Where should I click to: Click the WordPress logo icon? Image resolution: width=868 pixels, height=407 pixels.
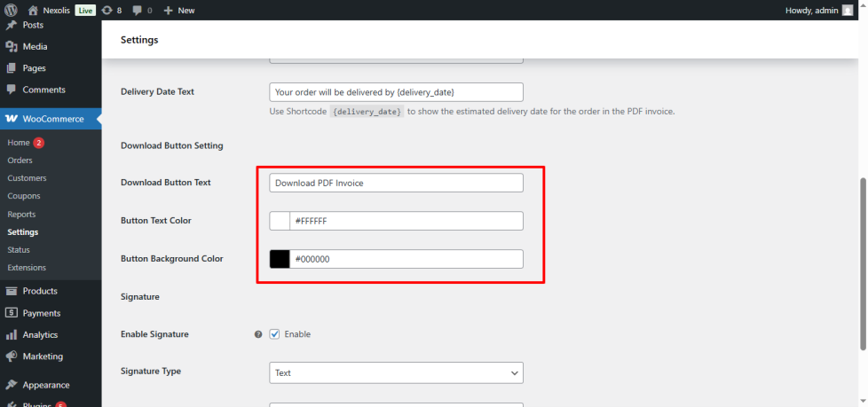click(x=12, y=10)
